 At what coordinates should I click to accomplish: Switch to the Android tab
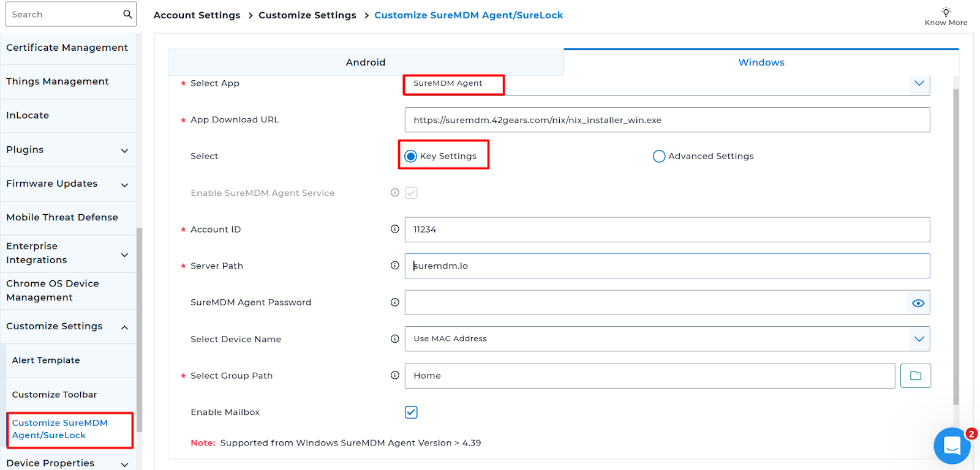click(366, 62)
